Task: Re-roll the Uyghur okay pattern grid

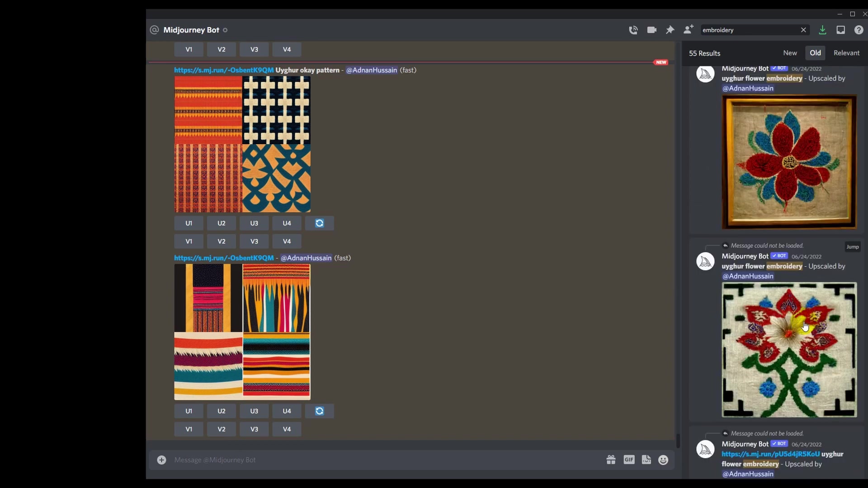Action: pos(320,223)
